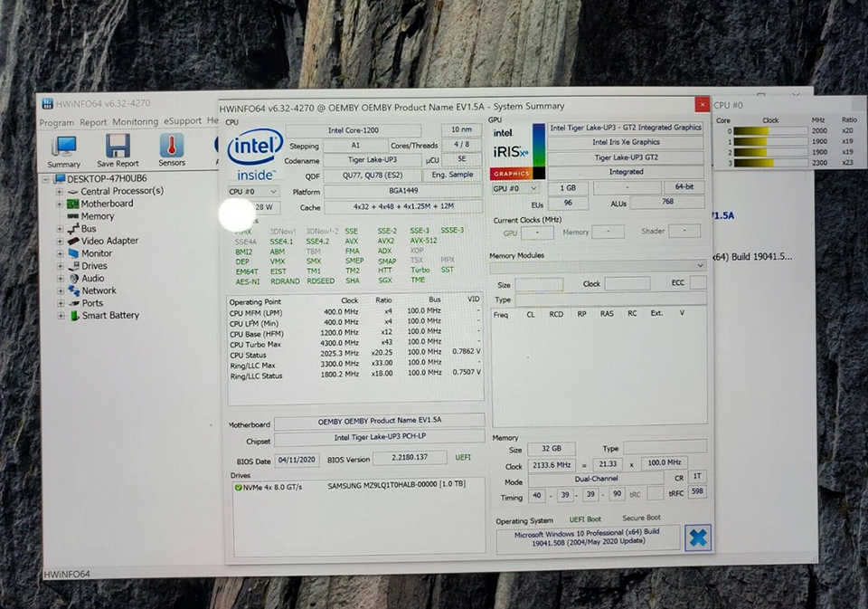Click the UEFI Boot label

(585, 519)
